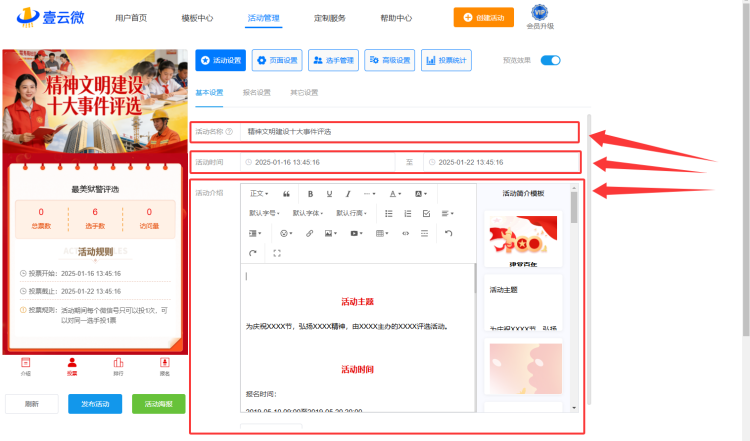The width and height of the screenshot is (750, 441).
Task: Select the 活动主题 text intro template
Action: [523, 302]
